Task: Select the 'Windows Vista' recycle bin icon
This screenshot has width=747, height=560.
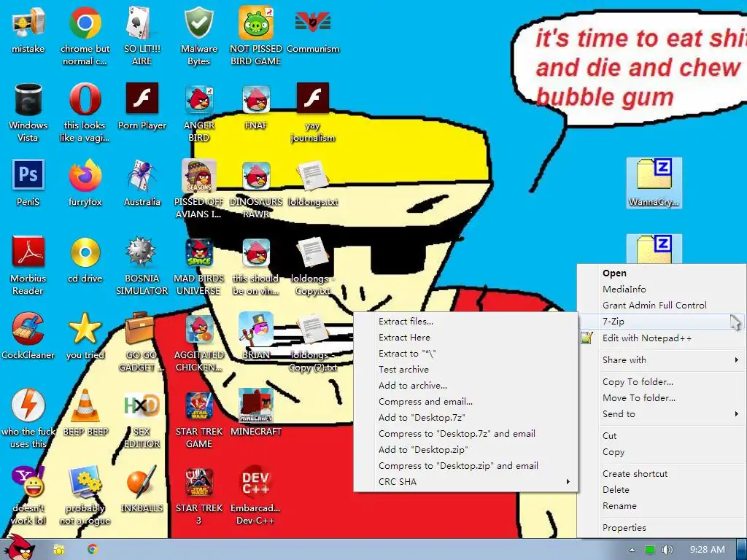Action: (x=28, y=99)
